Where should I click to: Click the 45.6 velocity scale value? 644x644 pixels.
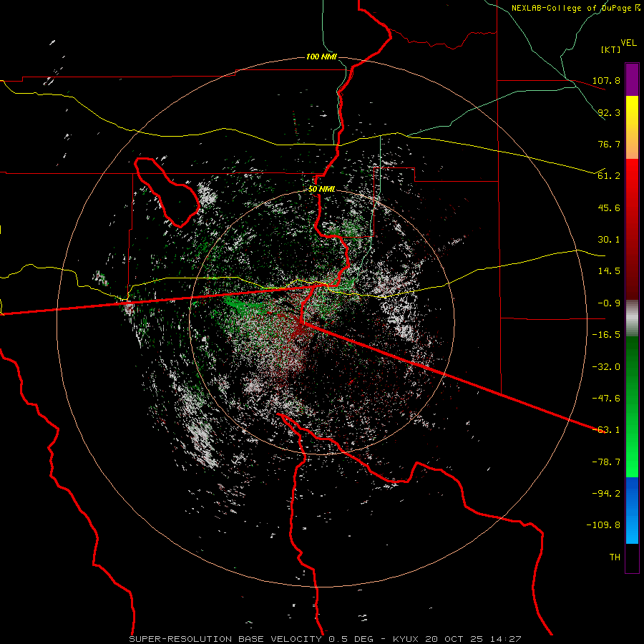[x=609, y=208]
